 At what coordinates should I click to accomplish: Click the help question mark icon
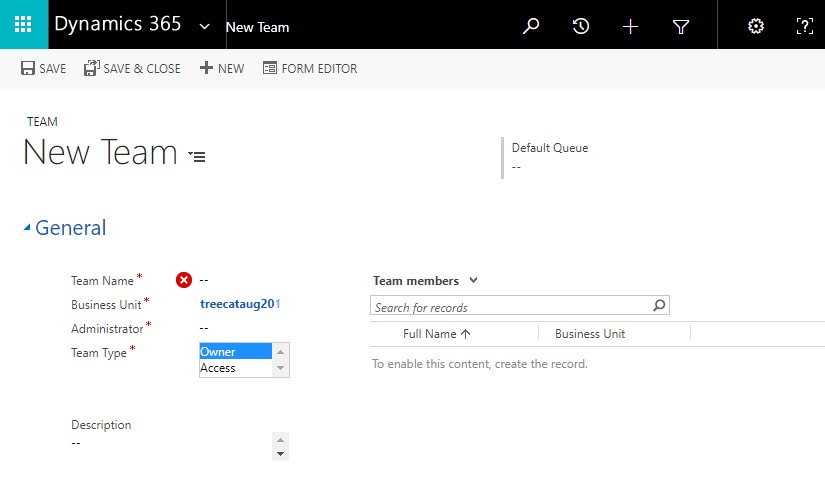804,27
